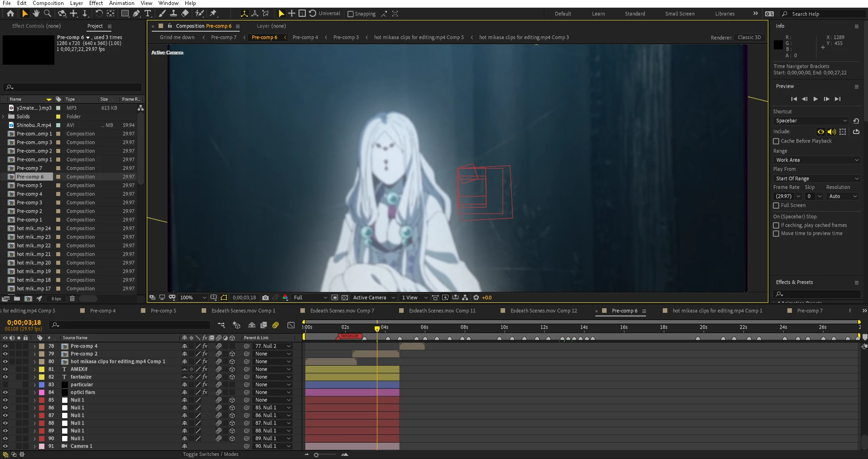Expand the Solids folder in Project panel

pyautogui.click(x=3, y=117)
